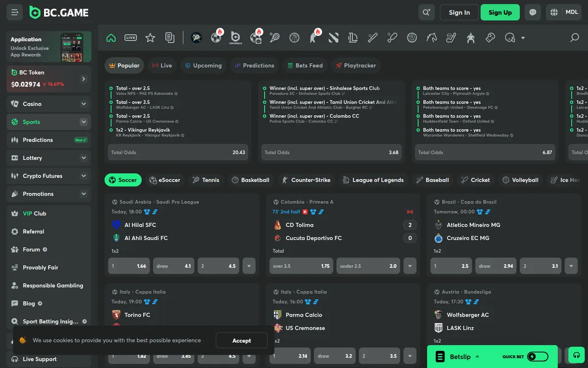Select the volleyball sport icon in toolbar
This screenshot has height=368, width=588.
click(412, 38)
